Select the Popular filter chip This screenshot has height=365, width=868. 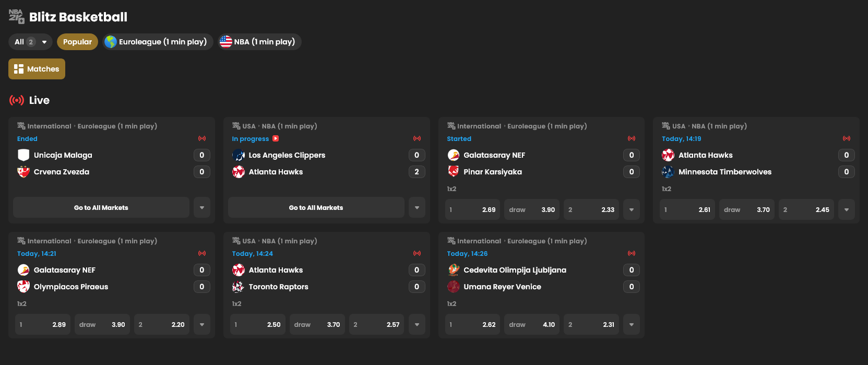[x=77, y=42]
